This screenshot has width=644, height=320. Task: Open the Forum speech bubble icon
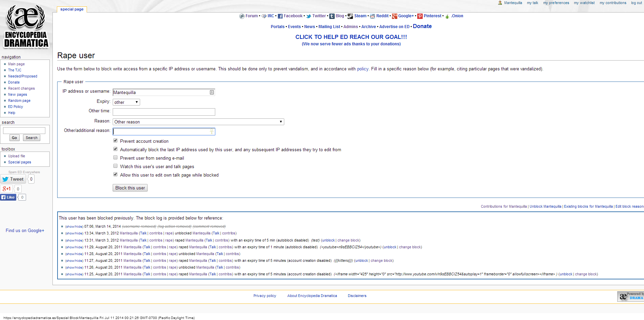click(x=242, y=16)
